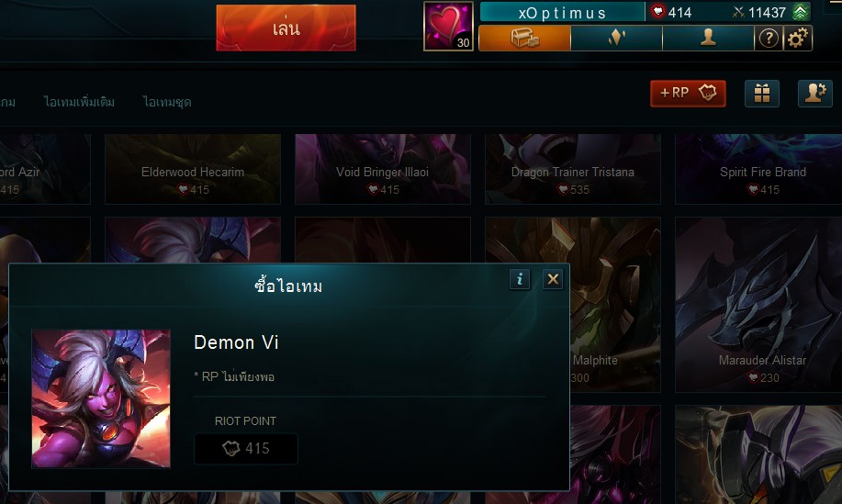Select the heart summoner profile icon
This screenshot has height=504, width=842.
(448, 26)
